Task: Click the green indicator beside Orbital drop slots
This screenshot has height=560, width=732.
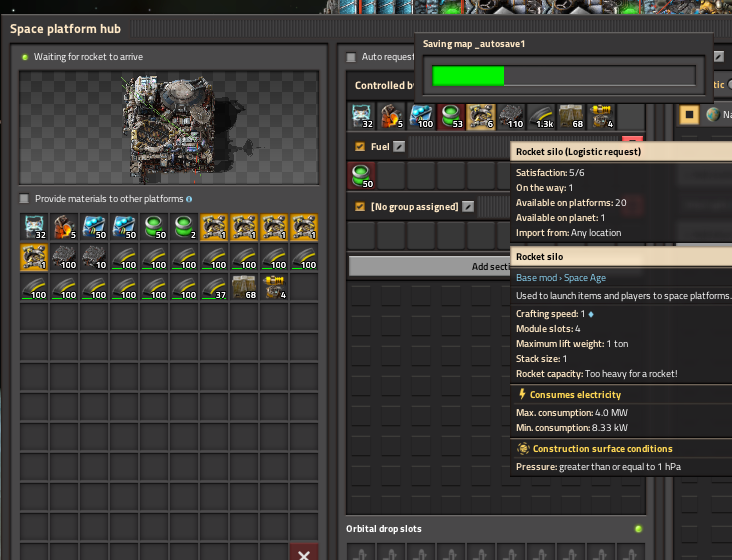Action: 638,529
